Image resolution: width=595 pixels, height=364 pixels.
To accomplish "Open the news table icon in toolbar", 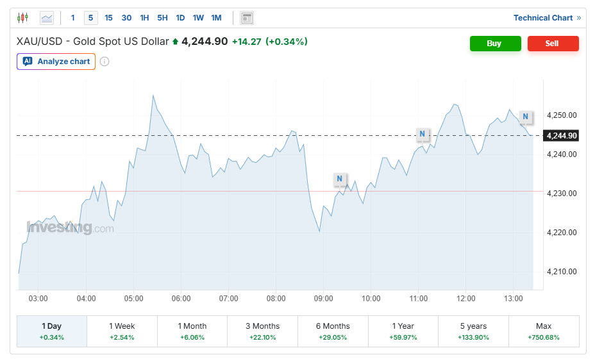I will (247, 18).
